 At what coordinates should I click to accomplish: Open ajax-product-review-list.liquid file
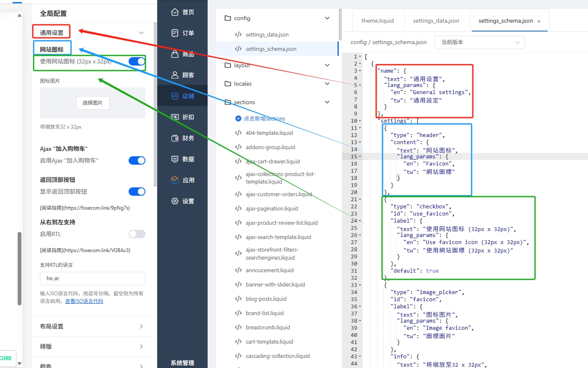pos(282,223)
